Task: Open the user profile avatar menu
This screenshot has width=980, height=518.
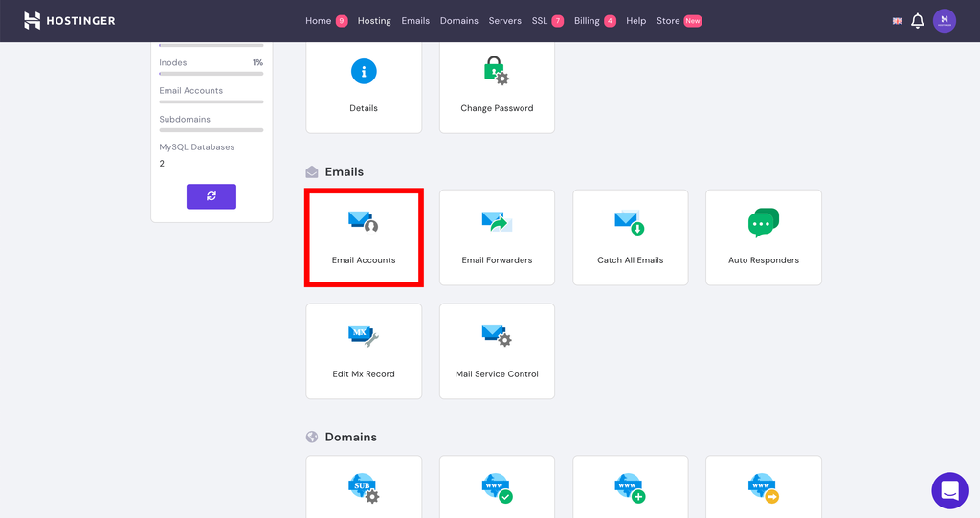Action: [x=945, y=21]
